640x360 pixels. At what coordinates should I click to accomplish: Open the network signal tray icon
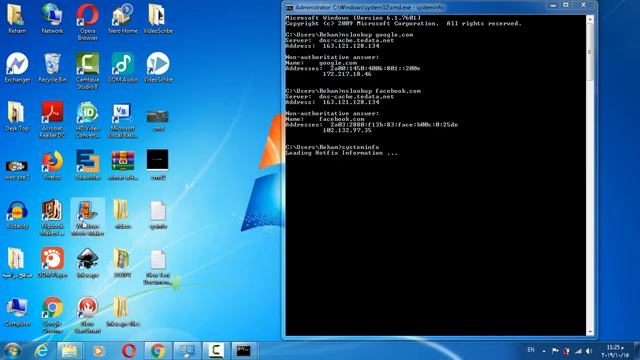pyautogui.click(x=578, y=351)
